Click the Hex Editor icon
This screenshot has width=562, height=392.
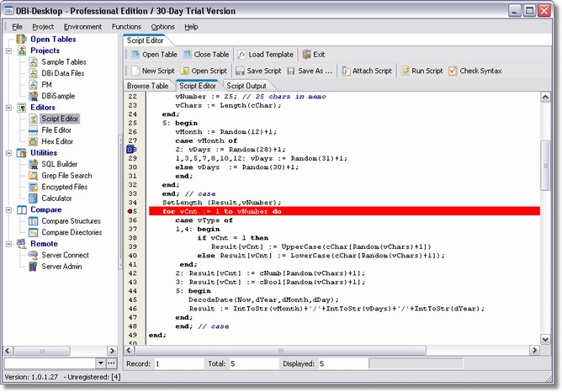pos(34,141)
